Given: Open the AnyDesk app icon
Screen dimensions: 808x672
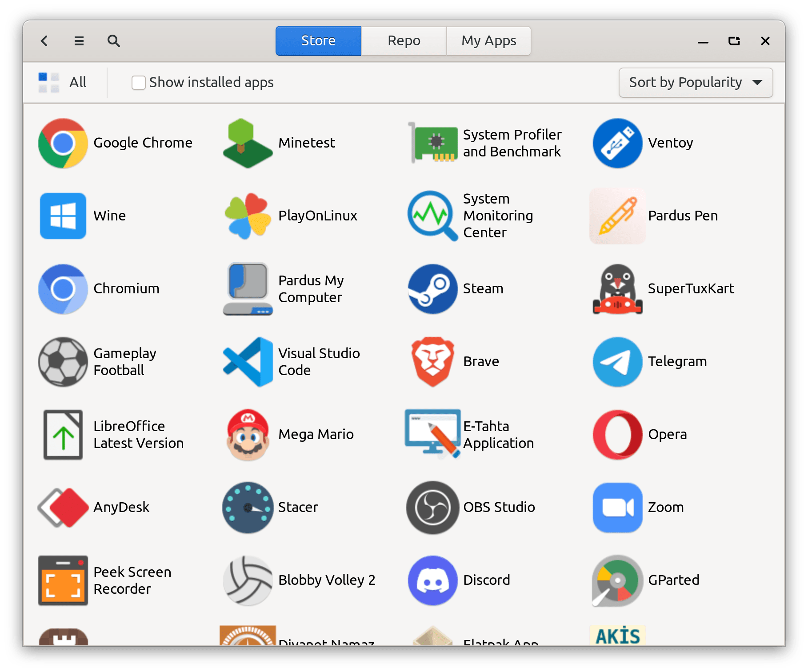Looking at the screenshot, I should tap(63, 508).
